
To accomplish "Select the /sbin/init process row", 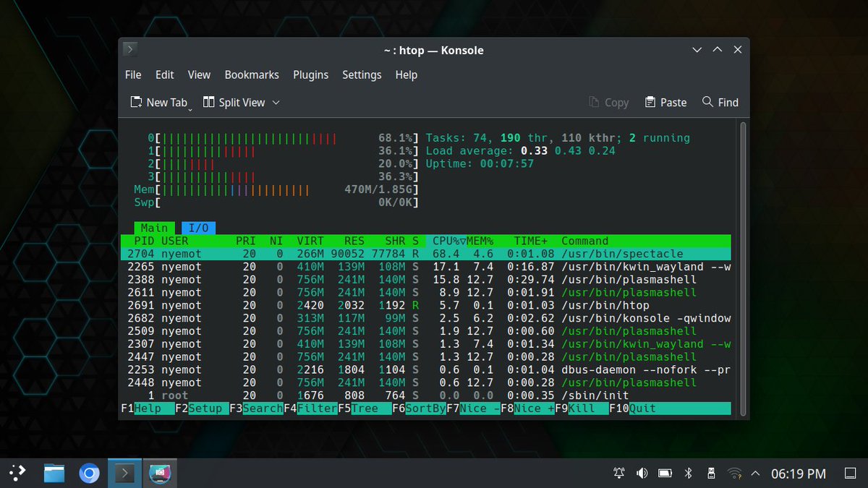I will (x=425, y=395).
